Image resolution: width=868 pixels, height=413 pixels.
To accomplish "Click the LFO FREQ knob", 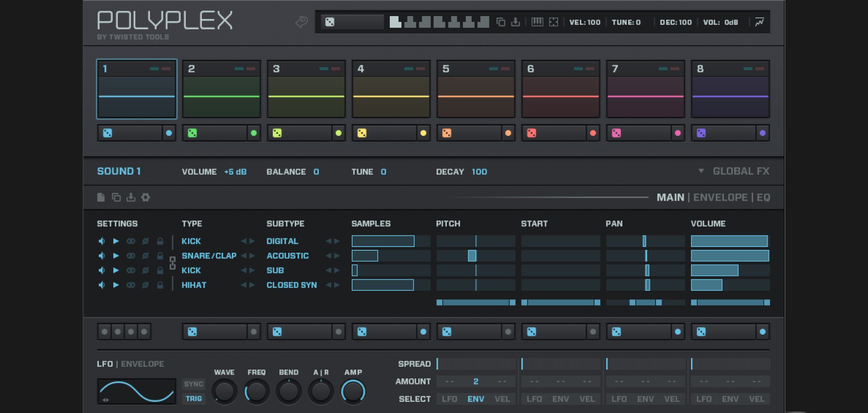I will pyautogui.click(x=256, y=391).
